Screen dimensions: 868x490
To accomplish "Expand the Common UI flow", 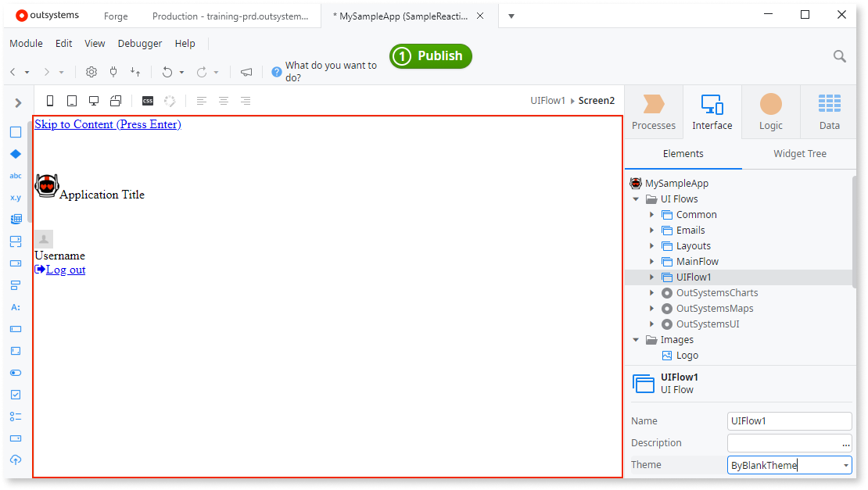I will [x=652, y=214].
